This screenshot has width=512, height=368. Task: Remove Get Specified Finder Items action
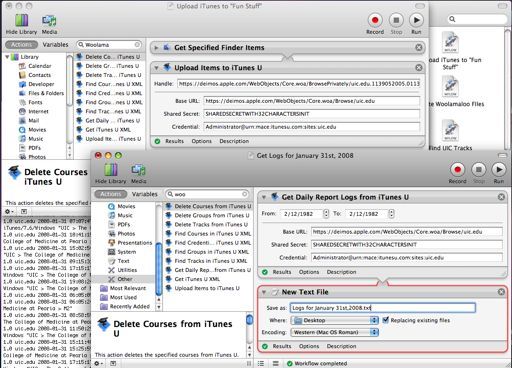[x=419, y=47]
